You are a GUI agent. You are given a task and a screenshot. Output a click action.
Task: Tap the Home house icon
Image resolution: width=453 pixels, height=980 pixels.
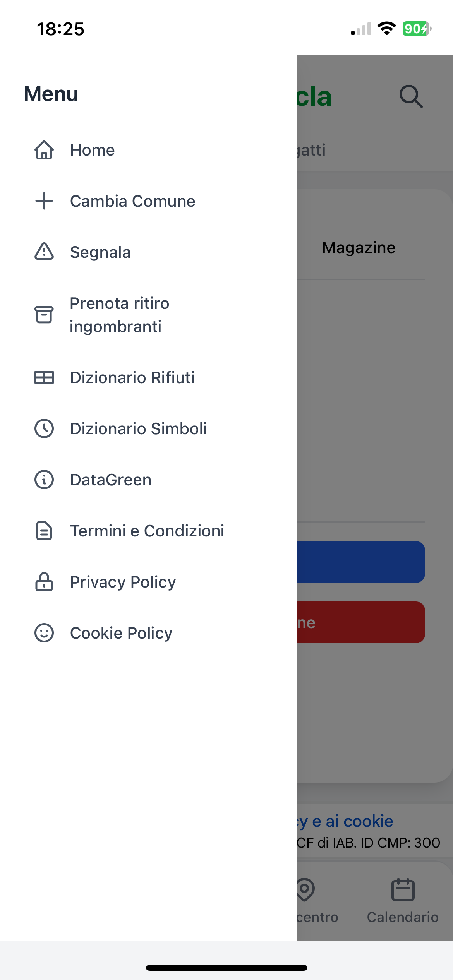click(44, 150)
